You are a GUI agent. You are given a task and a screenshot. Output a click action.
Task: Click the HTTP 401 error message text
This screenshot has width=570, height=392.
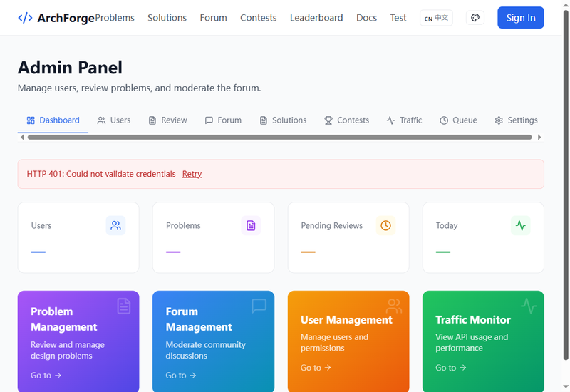tap(101, 174)
